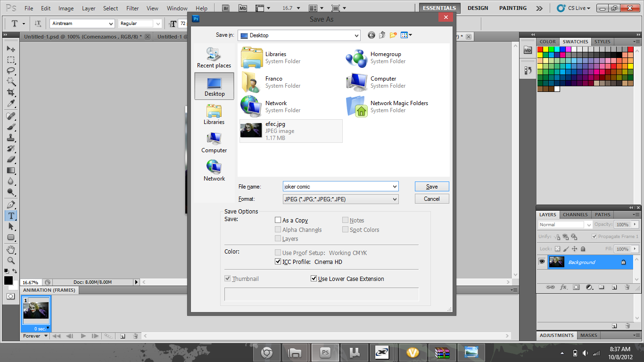Select the Eyedropper tool

11,104
